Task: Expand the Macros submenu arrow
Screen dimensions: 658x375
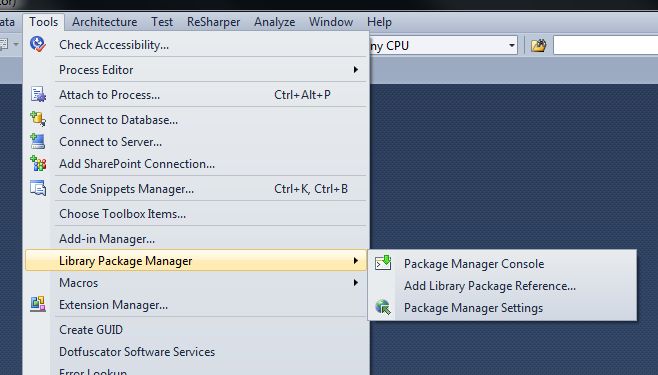Action: pos(355,282)
